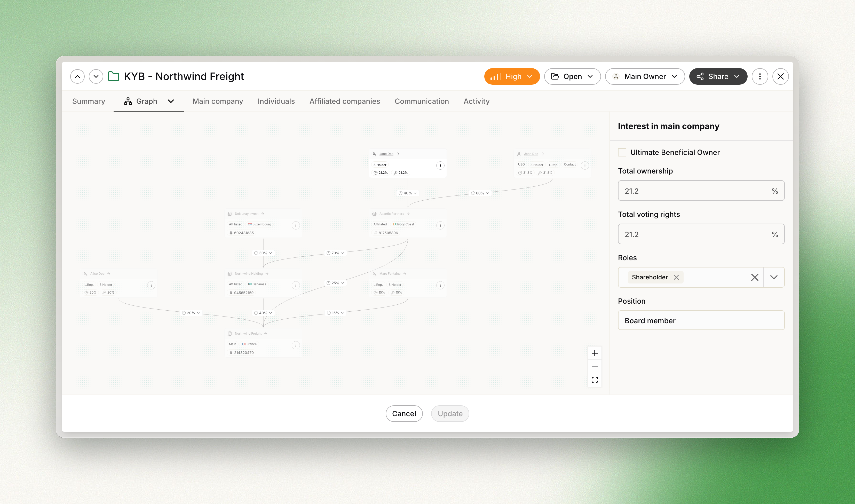
Task: Click the Total ownership input field
Action: (x=701, y=191)
